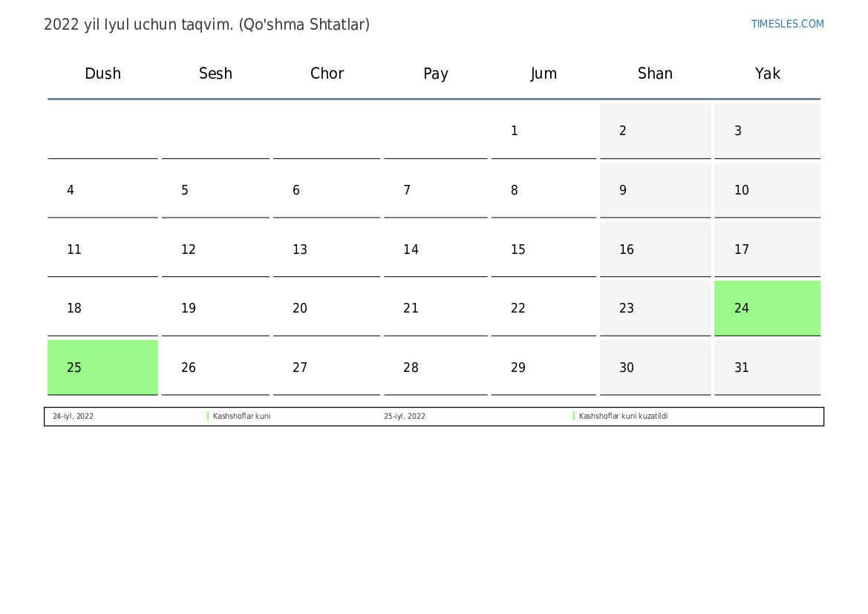The height and width of the screenshot is (614, 868).
Task: Click green marker beside 'Kashshoflar kuni kuzatildi'
Action: pyautogui.click(x=574, y=417)
